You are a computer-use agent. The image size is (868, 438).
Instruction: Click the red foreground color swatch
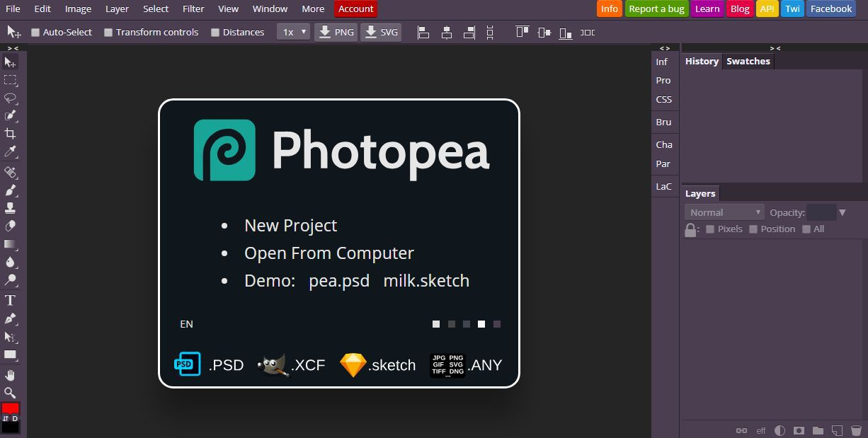(x=10, y=408)
